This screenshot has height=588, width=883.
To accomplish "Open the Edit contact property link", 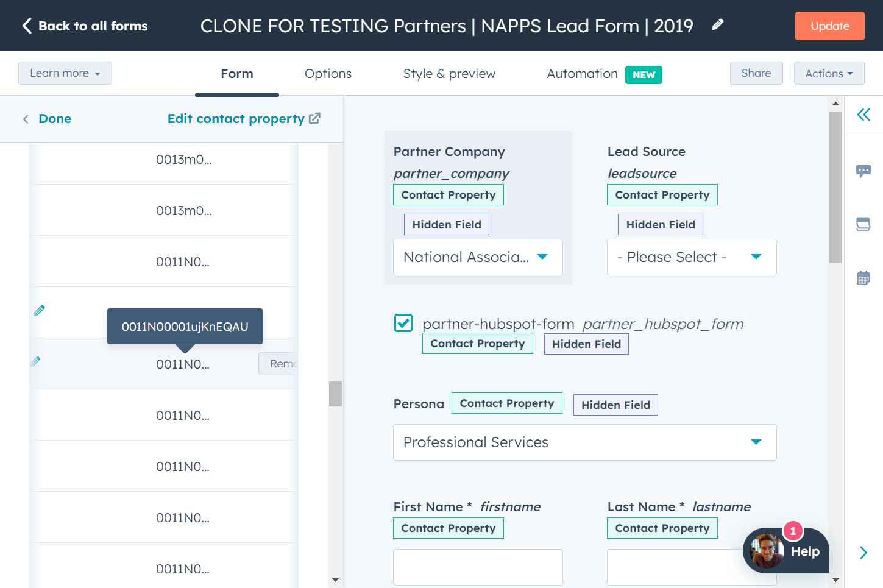I will point(236,119).
